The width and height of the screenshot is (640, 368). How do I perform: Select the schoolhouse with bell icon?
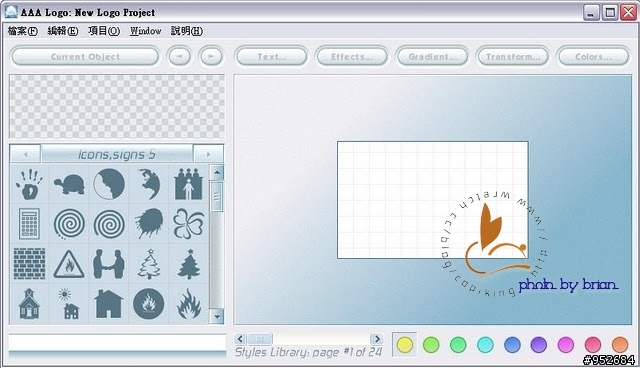point(29,304)
